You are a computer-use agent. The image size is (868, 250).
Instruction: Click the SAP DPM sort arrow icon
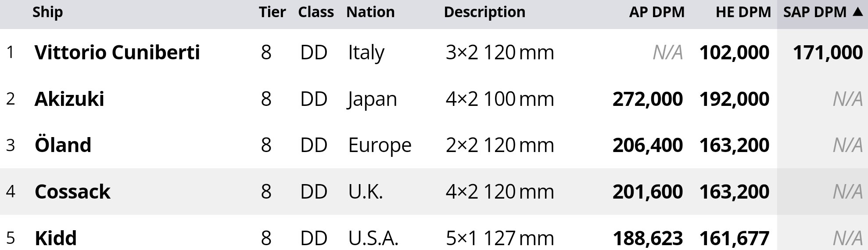[x=857, y=12]
